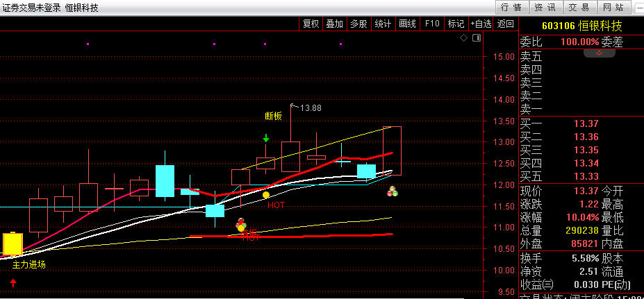
Task: Click the colored balls cluster icon at right
Action: click(x=392, y=191)
